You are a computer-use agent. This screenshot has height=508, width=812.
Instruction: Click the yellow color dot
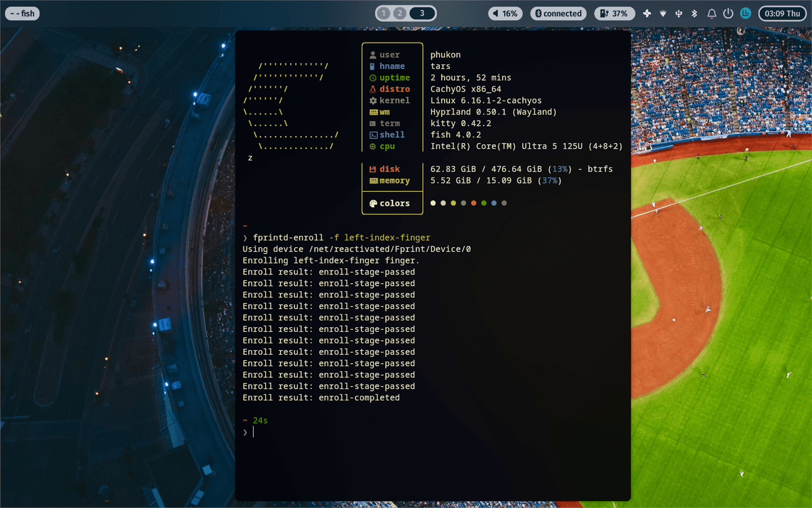[x=453, y=203]
